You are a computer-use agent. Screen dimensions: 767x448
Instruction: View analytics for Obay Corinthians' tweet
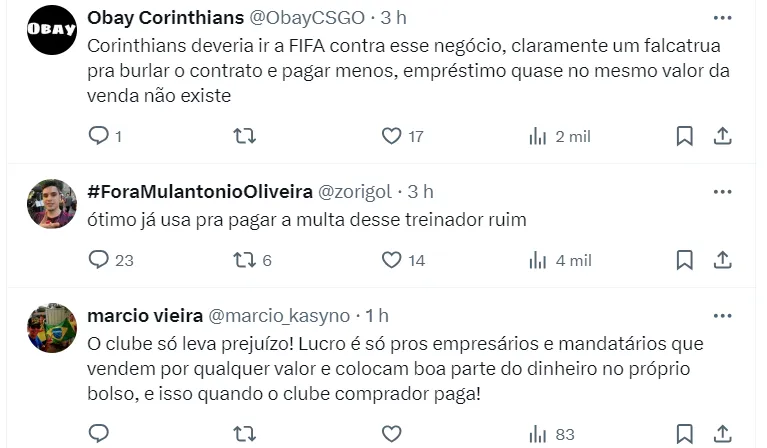click(x=538, y=136)
